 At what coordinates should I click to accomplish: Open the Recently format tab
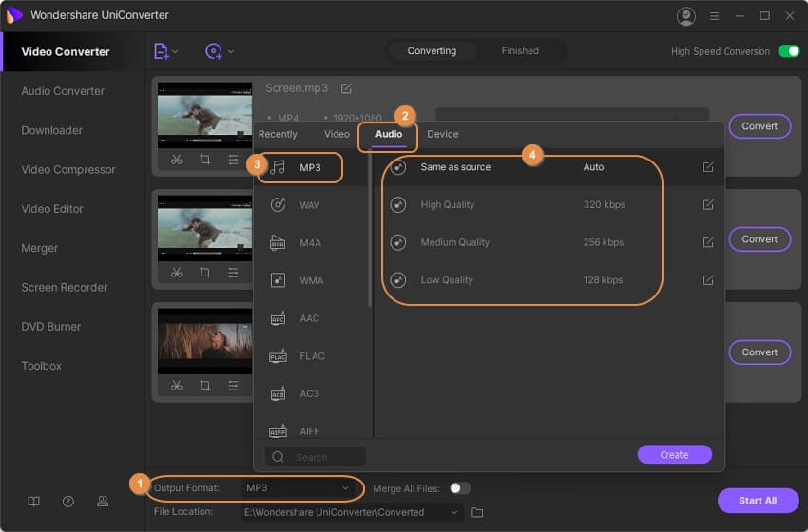[278, 134]
